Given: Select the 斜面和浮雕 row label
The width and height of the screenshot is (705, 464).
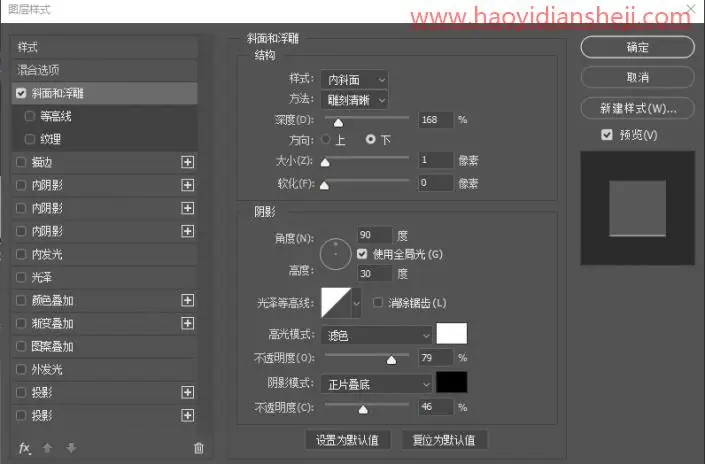Looking at the screenshot, I should pos(58,93).
